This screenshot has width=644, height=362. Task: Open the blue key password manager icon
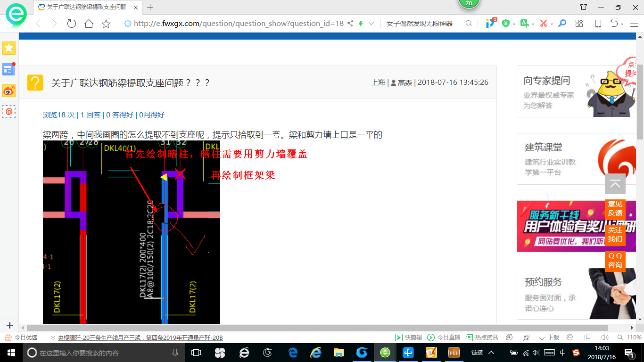pyautogui.click(x=562, y=24)
